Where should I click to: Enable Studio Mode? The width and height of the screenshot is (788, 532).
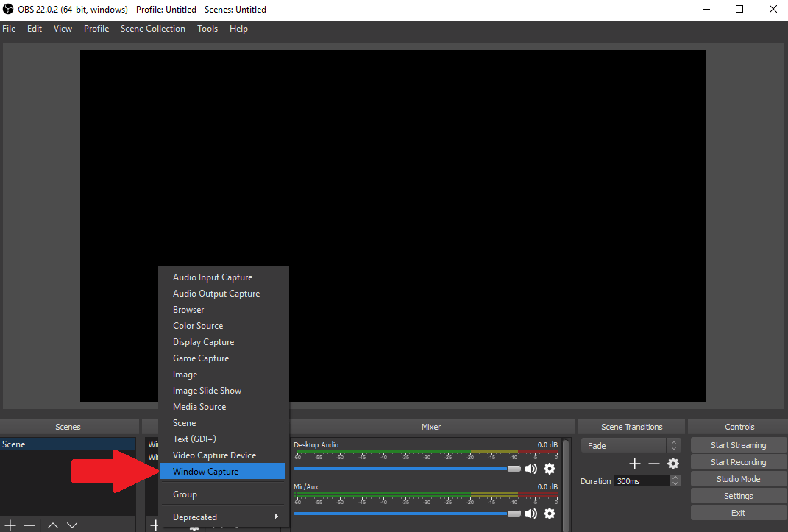(738, 478)
